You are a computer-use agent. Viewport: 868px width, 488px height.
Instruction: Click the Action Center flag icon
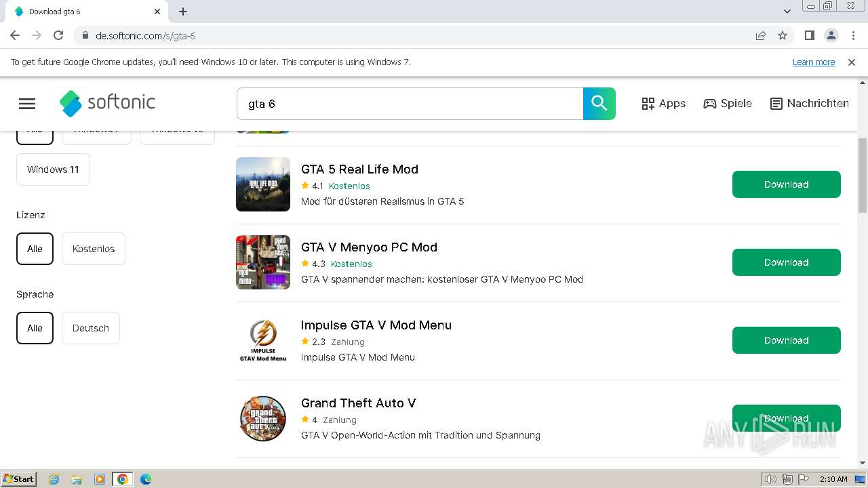804,479
